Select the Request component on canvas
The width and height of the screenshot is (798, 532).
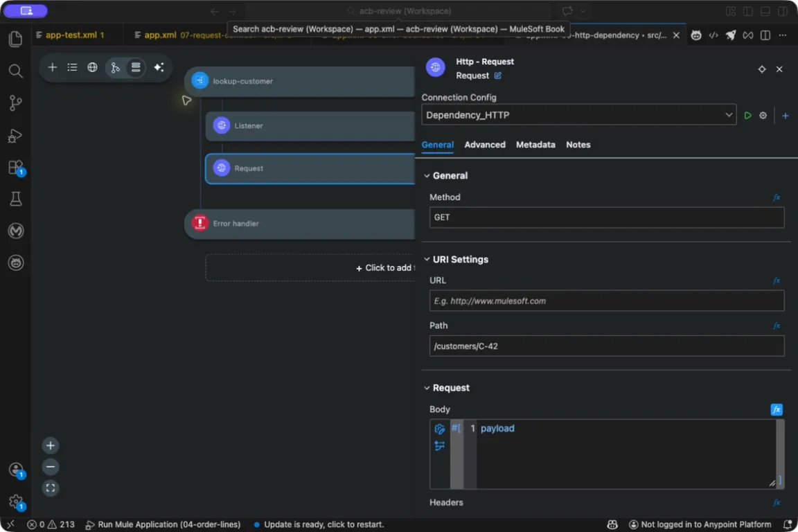[x=310, y=168]
